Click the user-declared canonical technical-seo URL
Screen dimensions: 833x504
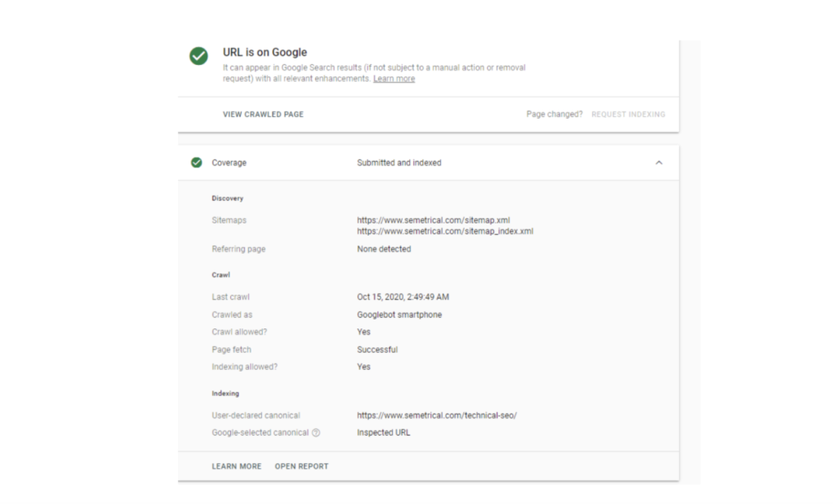point(437,415)
